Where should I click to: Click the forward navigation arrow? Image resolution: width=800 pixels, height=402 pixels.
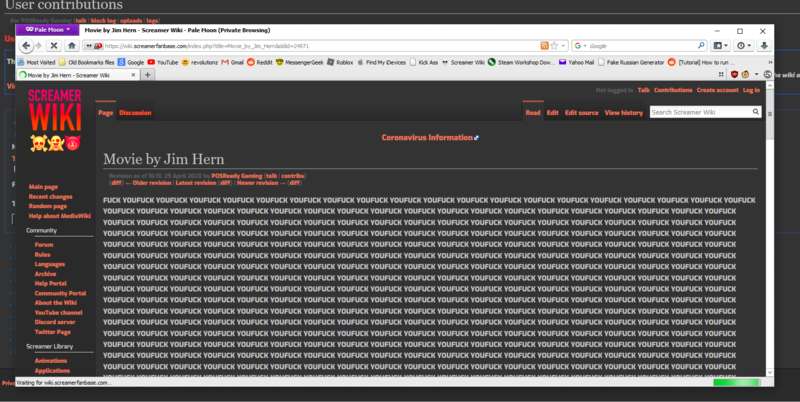pos(38,46)
